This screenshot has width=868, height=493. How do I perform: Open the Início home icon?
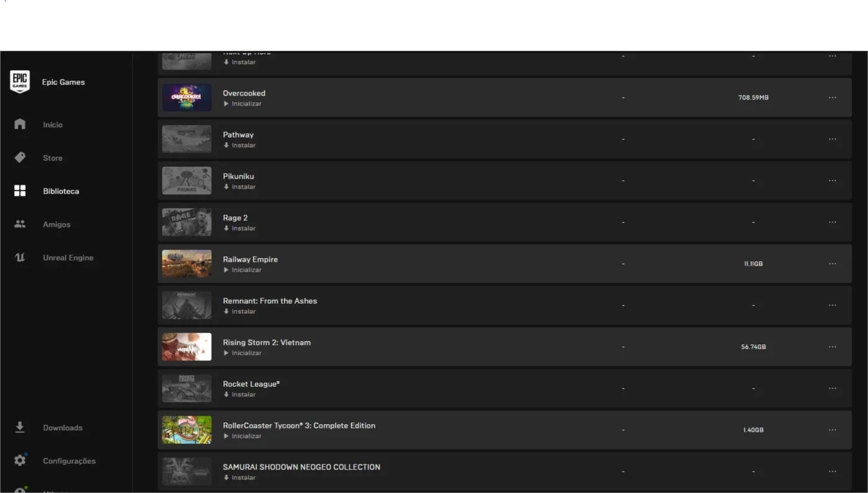point(20,124)
